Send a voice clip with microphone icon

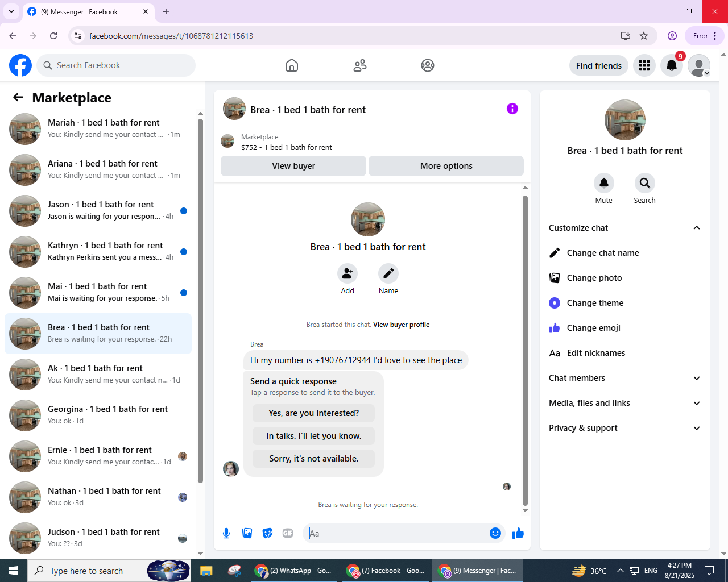pyautogui.click(x=226, y=533)
